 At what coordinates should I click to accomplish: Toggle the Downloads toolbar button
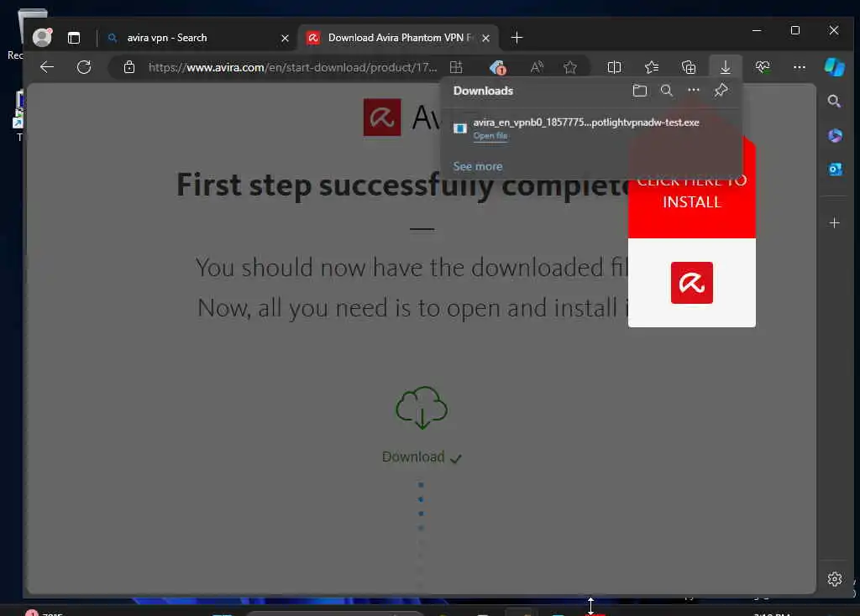click(725, 67)
